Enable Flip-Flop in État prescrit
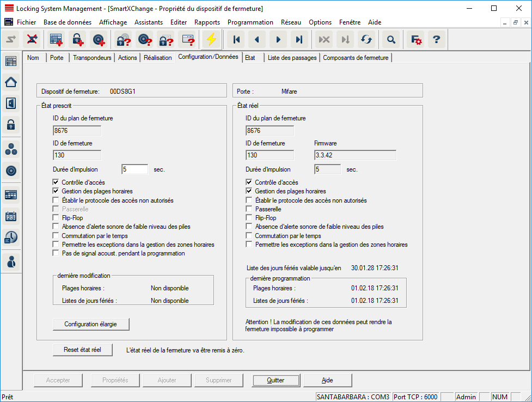This screenshot has width=532, height=402. coord(56,218)
